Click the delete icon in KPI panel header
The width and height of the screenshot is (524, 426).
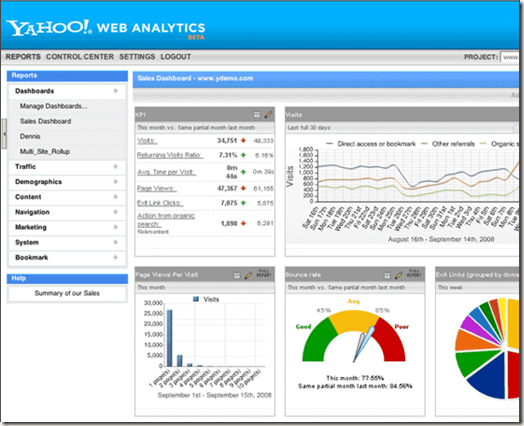click(257, 115)
